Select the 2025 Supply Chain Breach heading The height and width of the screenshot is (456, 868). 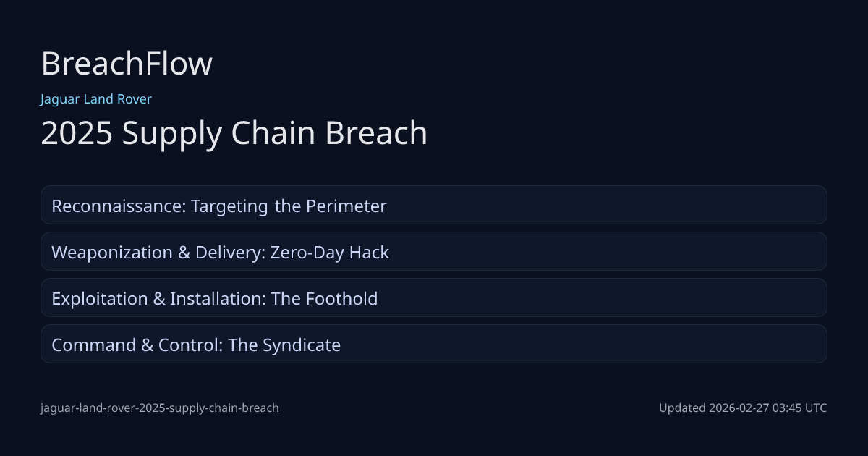234,133
